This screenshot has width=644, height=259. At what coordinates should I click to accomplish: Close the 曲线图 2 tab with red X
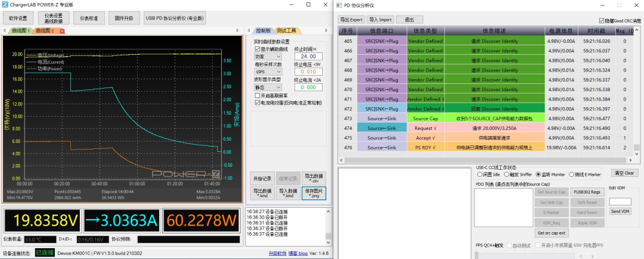pyautogui.click(x=63, y=31)
